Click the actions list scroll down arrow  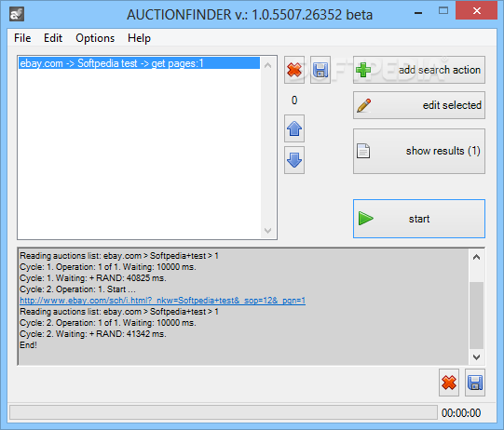[267, 230]
